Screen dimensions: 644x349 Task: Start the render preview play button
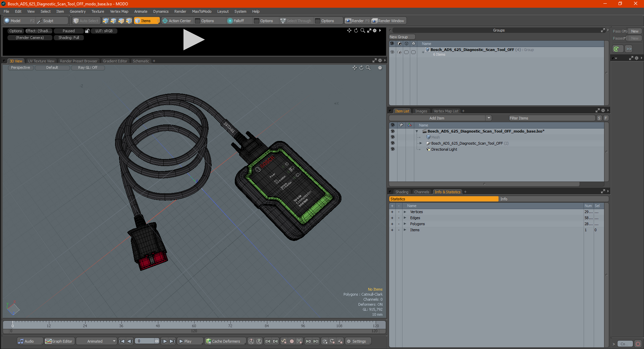point(194,40)
